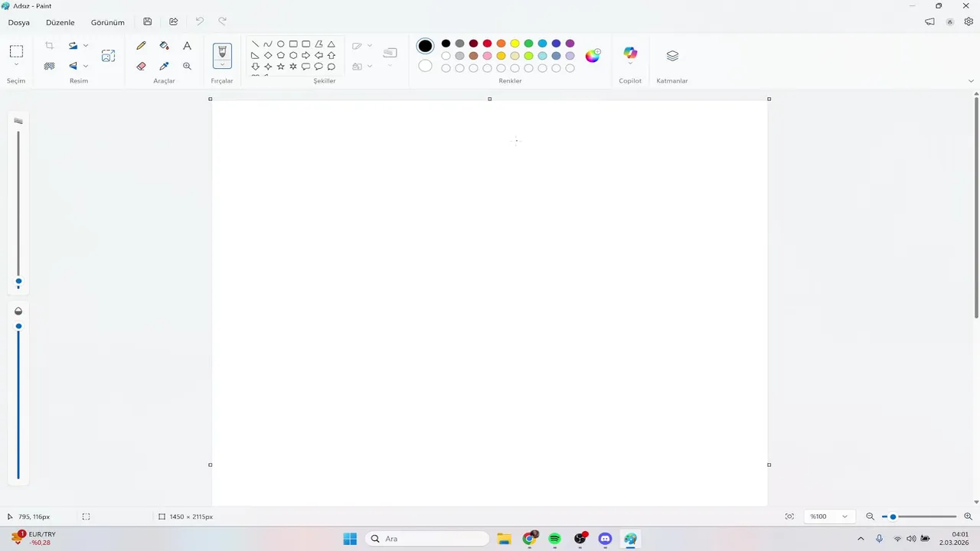The image size is (980, 551).
Task: Open the rotate options dropdown arrow
Action: 86,46
